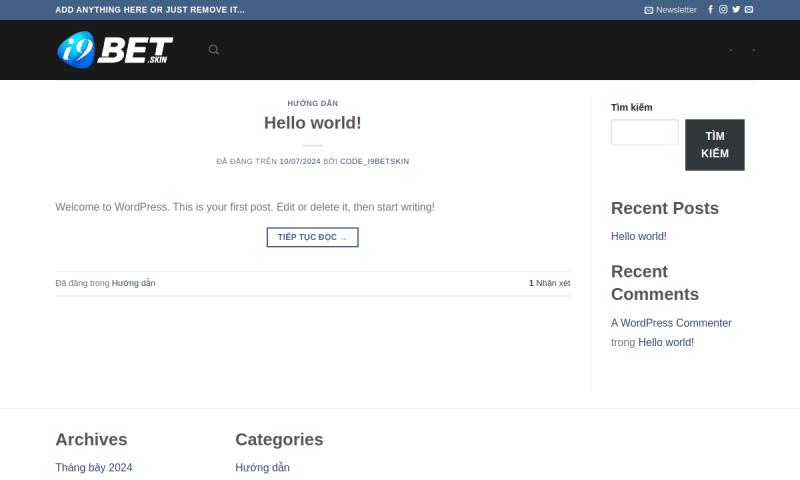The height and width of the screenshot is (480, 800).
Task: Click the i9BET.skin logo
Action: click(x=114, y=50)
